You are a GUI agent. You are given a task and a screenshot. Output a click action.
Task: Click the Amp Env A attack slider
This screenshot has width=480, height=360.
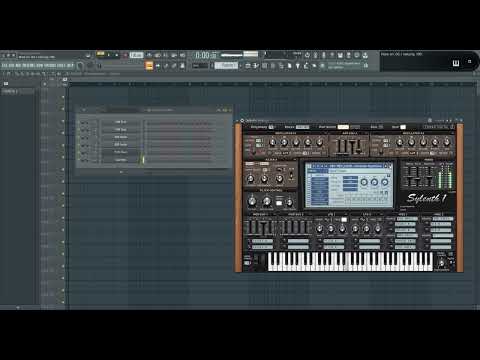pyautogui.click(x=339, y=147)
